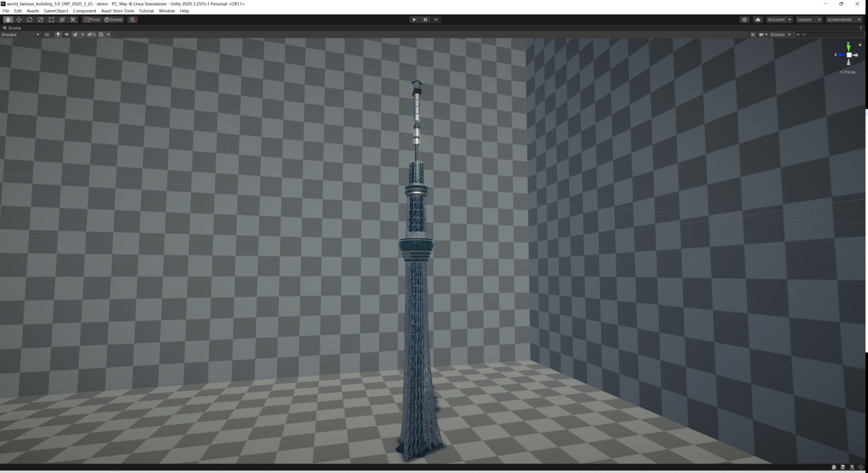Open Scene tab options menu (three dots)
The height and width of the screenshot is (473, 868).
point(861,28)
